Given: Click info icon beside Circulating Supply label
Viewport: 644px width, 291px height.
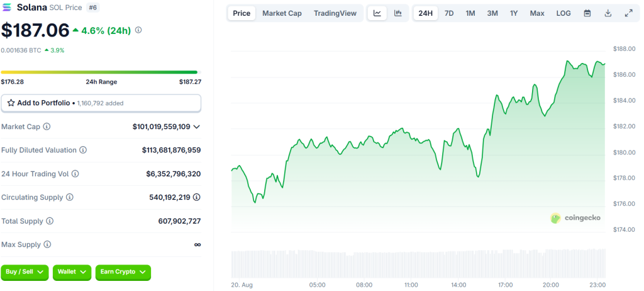Looking at the screenshot, I should pyautogui.click(x=70, y=198).
